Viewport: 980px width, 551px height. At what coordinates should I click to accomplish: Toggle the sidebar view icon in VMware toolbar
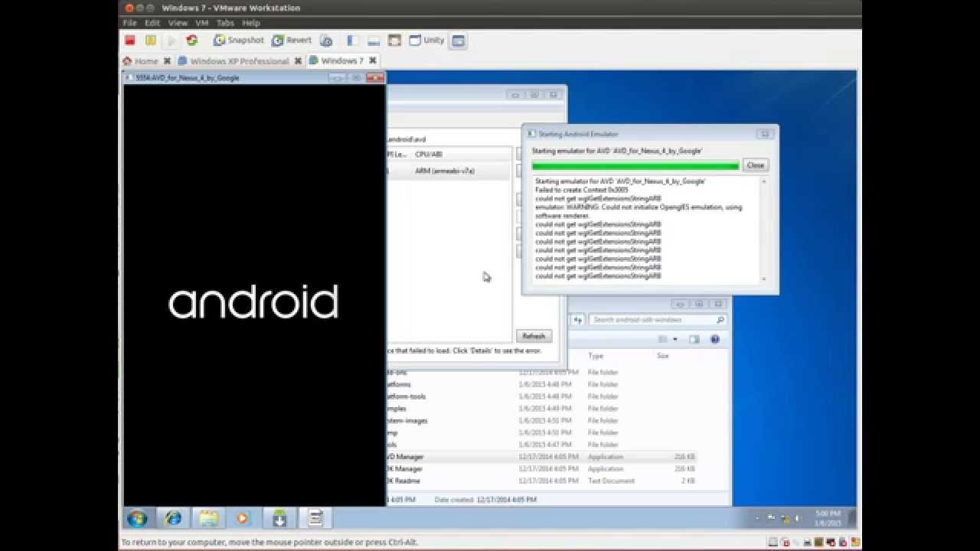point(353,41)
